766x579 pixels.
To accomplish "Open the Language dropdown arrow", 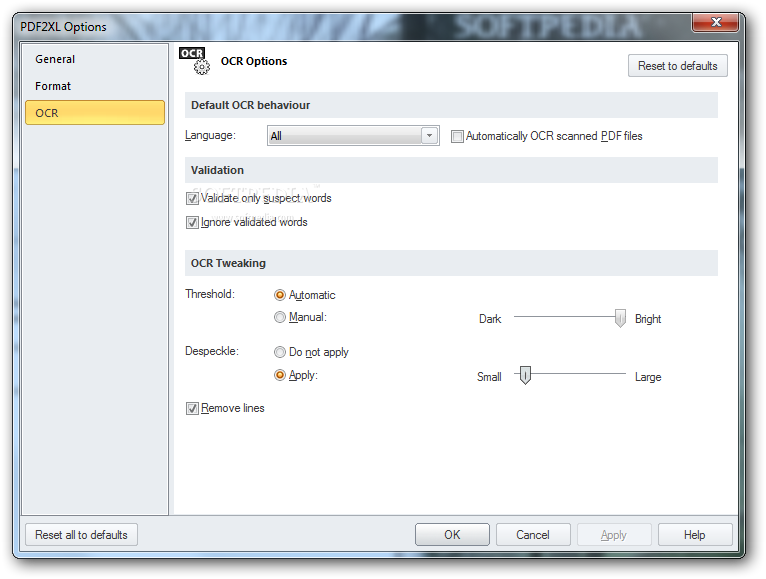I will click(429, 135).
